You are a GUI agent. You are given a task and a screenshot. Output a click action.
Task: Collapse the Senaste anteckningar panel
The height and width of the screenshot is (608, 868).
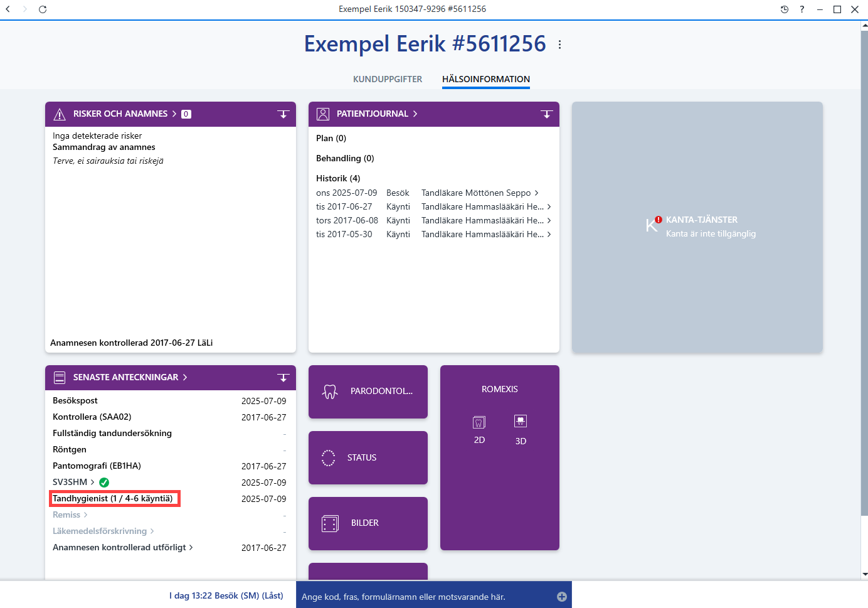click(283, 378)
